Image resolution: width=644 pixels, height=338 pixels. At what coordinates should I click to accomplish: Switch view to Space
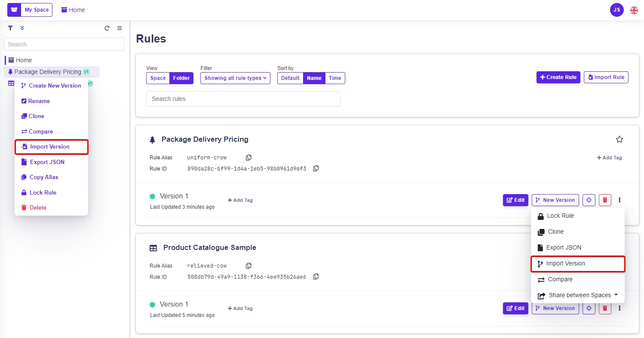point(158,78)
